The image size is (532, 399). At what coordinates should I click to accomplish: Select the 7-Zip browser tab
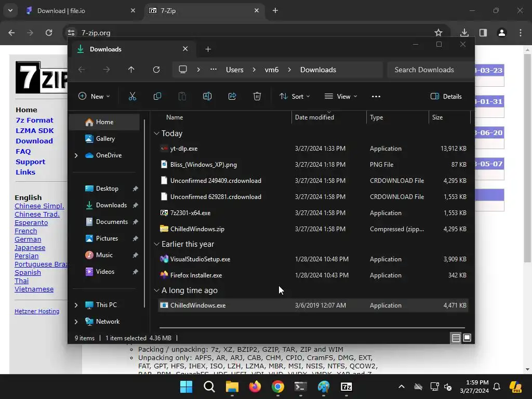click(x=204, y=10)
